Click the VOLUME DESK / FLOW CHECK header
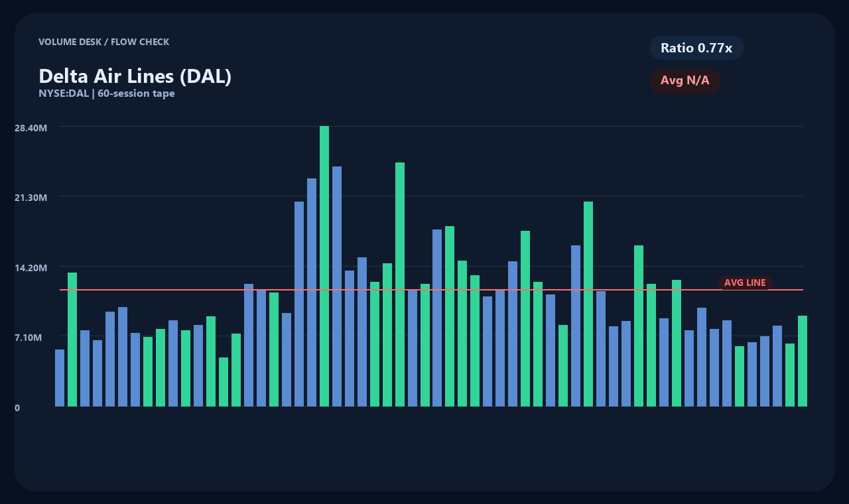This screenshot has width=849, height=504. tap(103, 42)
